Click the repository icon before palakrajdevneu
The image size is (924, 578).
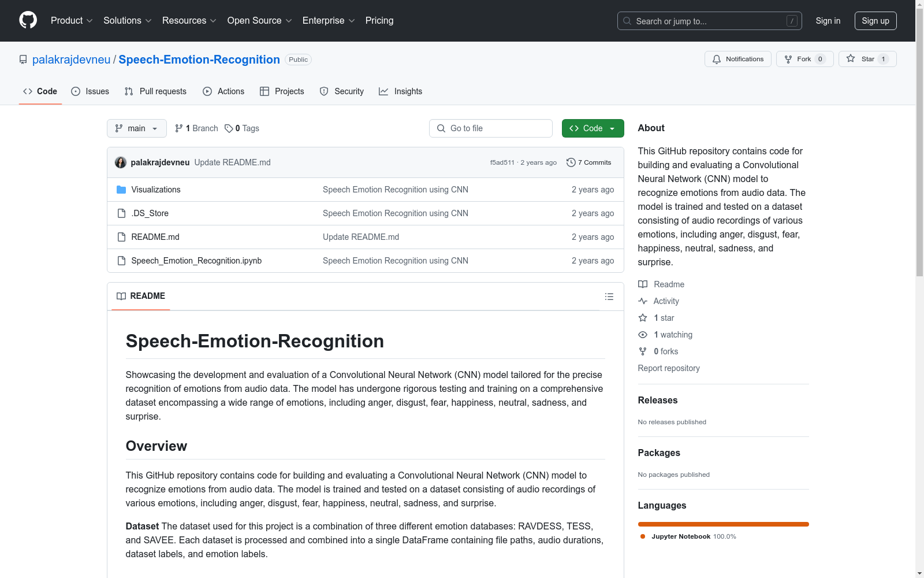[x=23, y=60]
